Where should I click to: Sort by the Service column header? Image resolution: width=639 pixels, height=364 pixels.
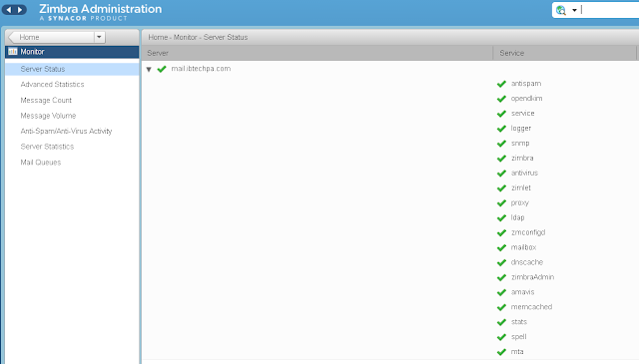pyautogui.click(x=565, y=53)
